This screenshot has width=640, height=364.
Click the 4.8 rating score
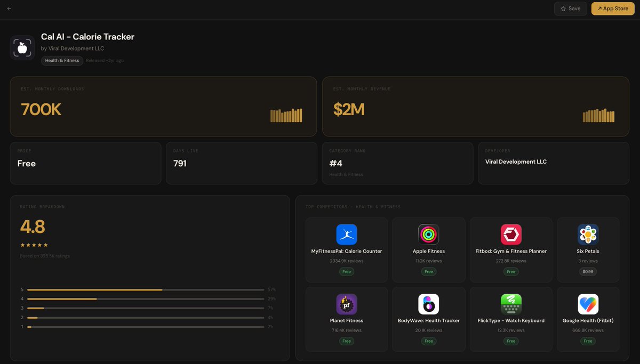click(33, 227)
